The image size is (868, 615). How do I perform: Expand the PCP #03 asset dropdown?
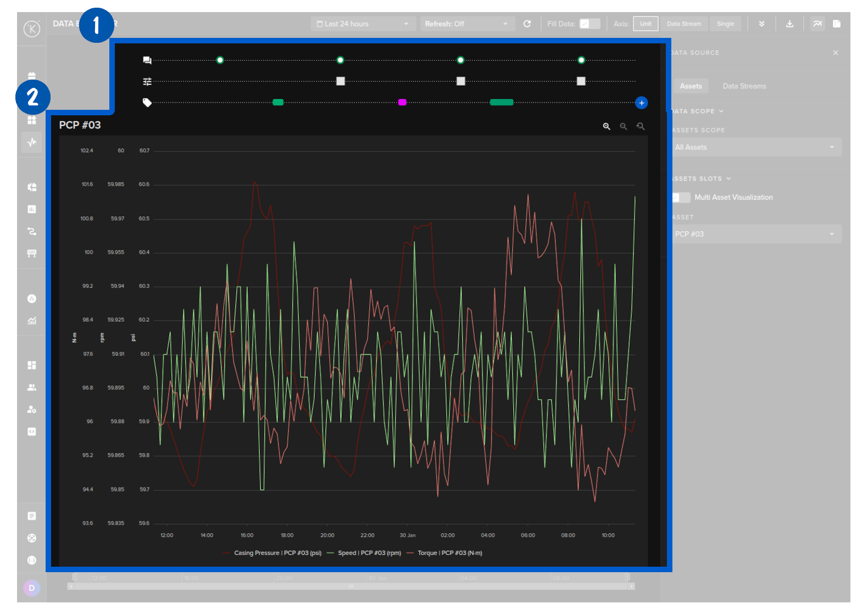(x=756, y=234)
